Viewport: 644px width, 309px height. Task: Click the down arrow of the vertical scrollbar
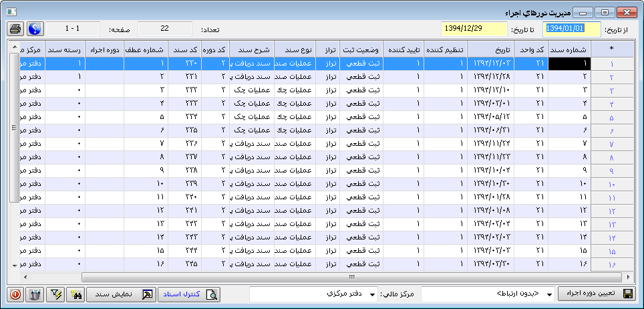pyautogui.click(x=15, y=266)
